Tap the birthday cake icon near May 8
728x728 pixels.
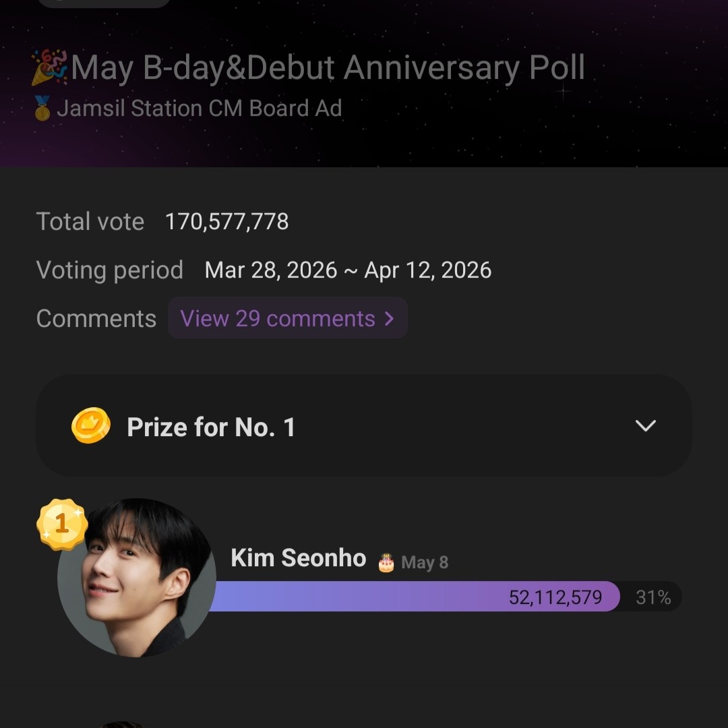[386, 562]
